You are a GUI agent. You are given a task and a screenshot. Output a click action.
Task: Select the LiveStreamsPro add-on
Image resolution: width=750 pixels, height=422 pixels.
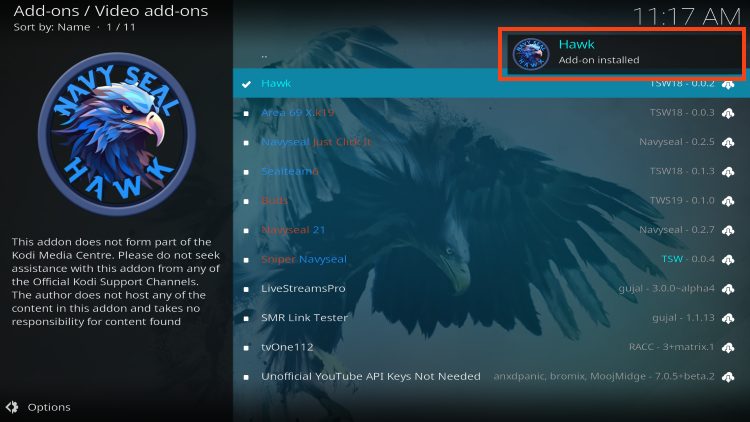pos(491,289)
